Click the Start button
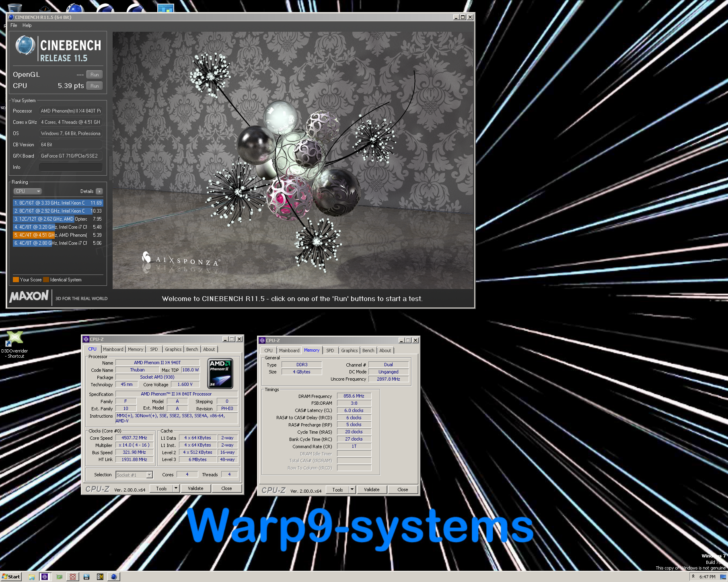Screen dimensions: 728x582 (11, 577)
